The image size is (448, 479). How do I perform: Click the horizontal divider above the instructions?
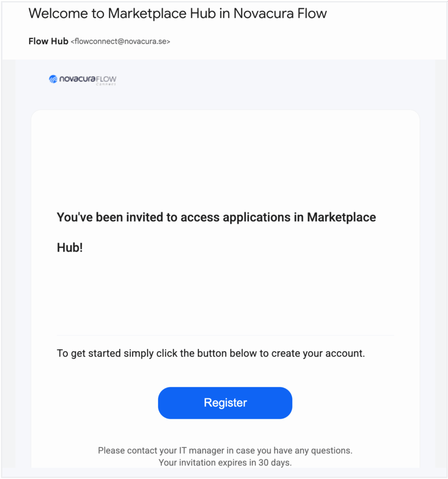coord(225,335)
